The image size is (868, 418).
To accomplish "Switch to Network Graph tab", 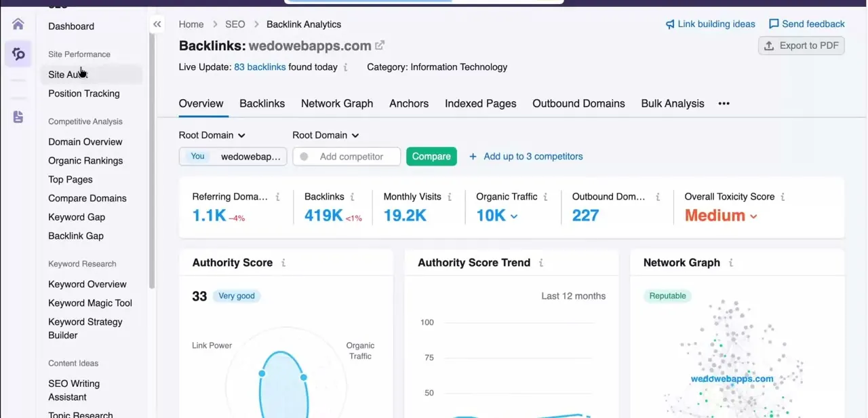I will pos(337,104).
